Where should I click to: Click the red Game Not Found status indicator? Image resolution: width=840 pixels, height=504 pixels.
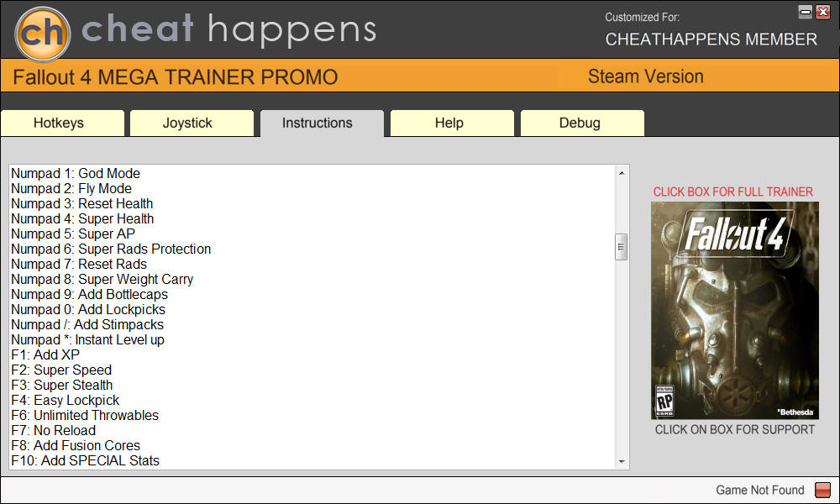[822, 491]
